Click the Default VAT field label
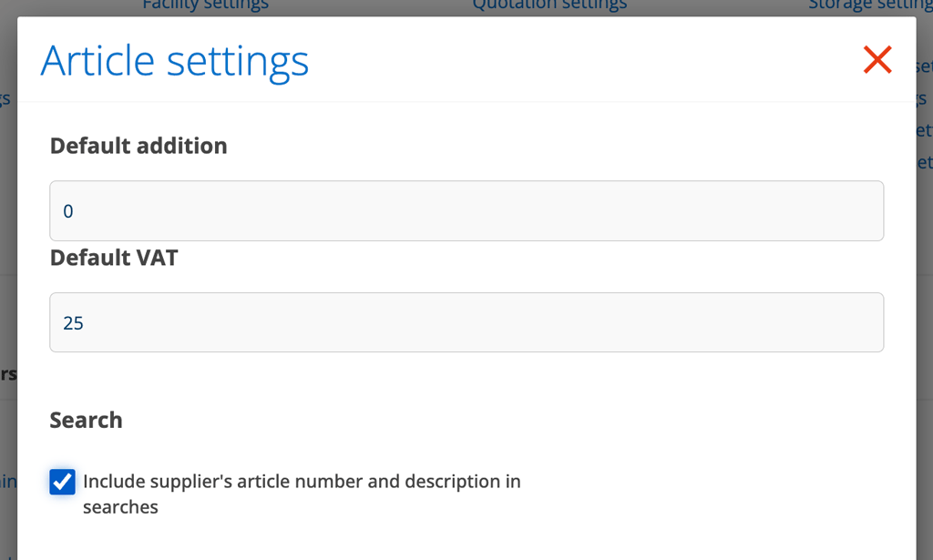Viewport: 933px width, 560px height. pyautogui.click(x=114, y=258)
